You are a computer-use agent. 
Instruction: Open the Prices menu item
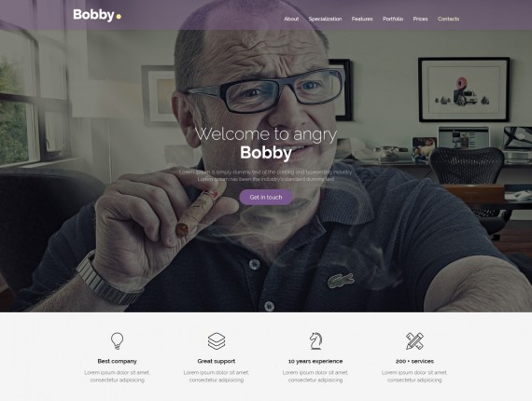(x=420, y=19)
